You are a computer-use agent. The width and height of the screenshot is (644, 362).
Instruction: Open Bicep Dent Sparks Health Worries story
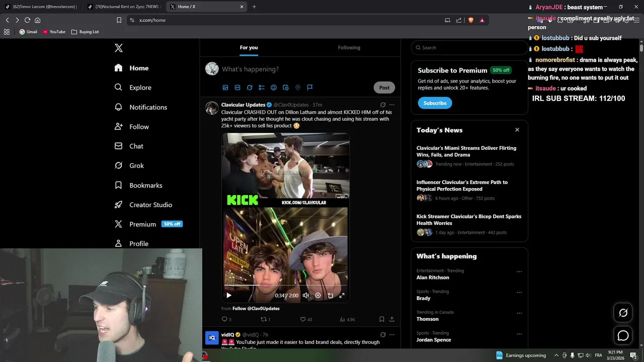469,224
